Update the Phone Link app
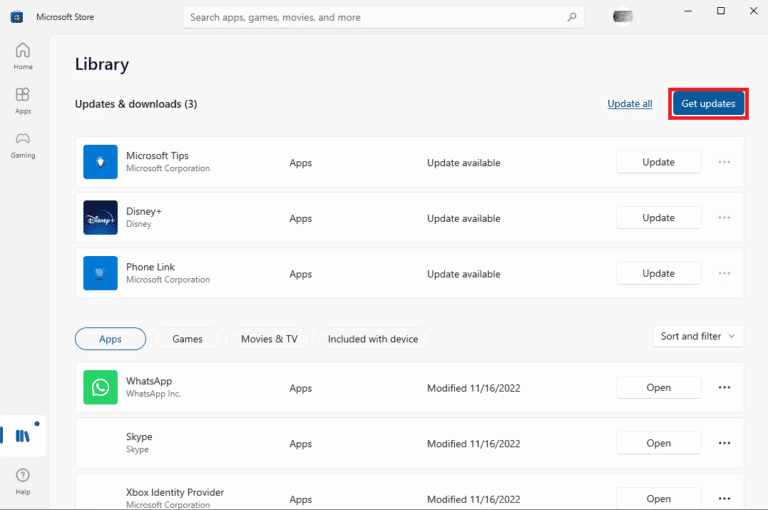Screen dimensions: 768x510 click(x=658, y=273)
